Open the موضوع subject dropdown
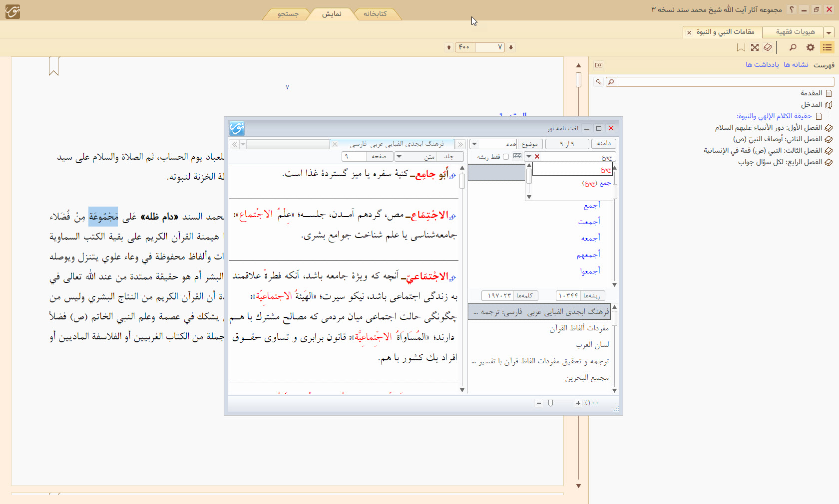The height and width of the screenshot is (504, 839). click(474, 144)
